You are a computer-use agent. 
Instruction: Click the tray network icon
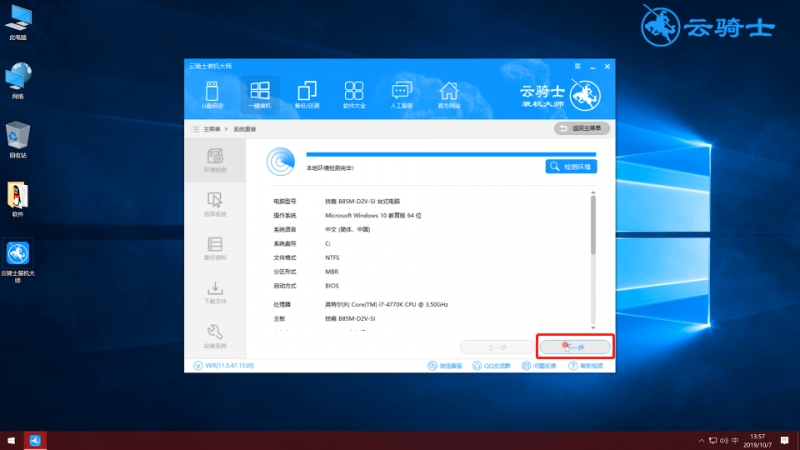713,440
